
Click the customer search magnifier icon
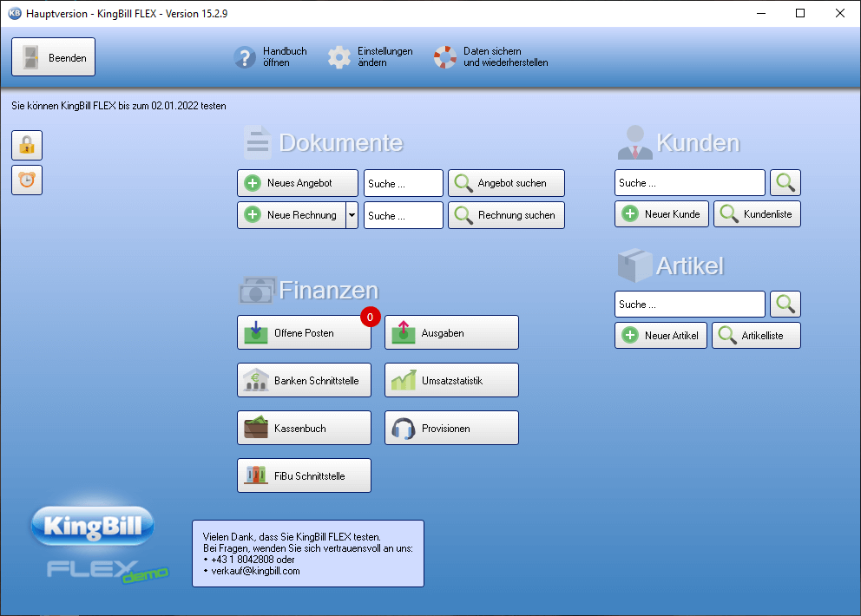pyautogui.click(x=785, y=183)
